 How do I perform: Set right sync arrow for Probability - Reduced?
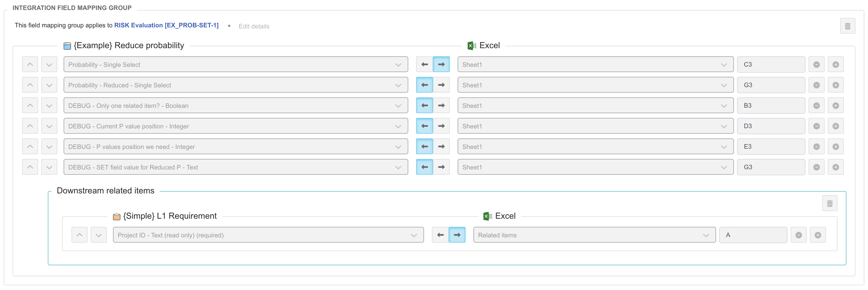[441, 85]
